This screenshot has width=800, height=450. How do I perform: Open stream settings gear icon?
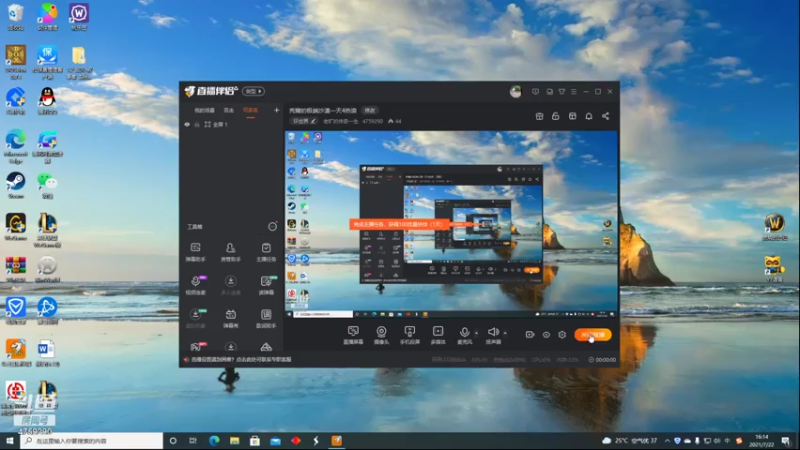point(562,335)
